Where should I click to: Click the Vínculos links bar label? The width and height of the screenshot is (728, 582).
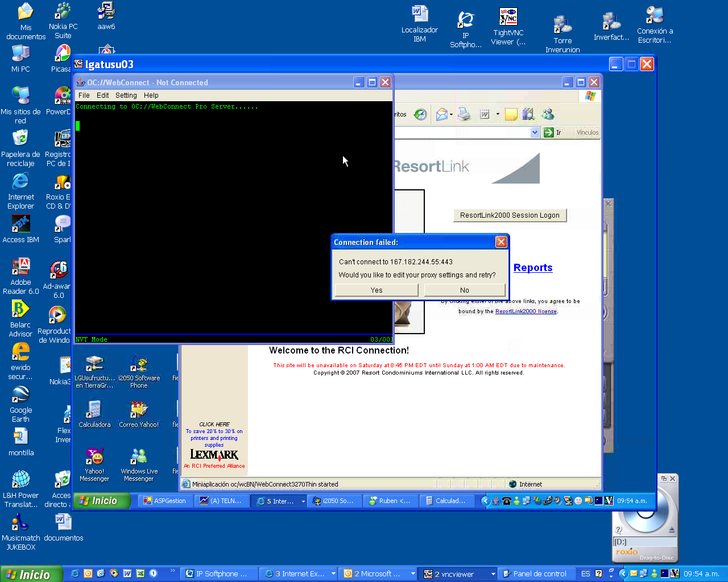(588, 132)
